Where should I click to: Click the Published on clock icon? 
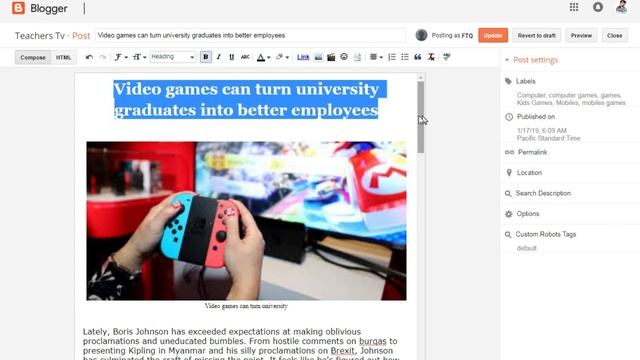coord(509,117)
